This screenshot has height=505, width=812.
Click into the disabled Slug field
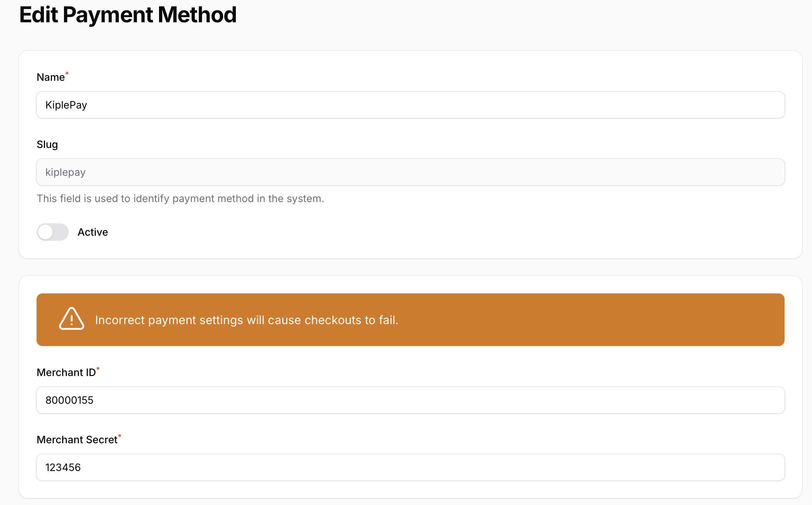[x=410, y=172]
